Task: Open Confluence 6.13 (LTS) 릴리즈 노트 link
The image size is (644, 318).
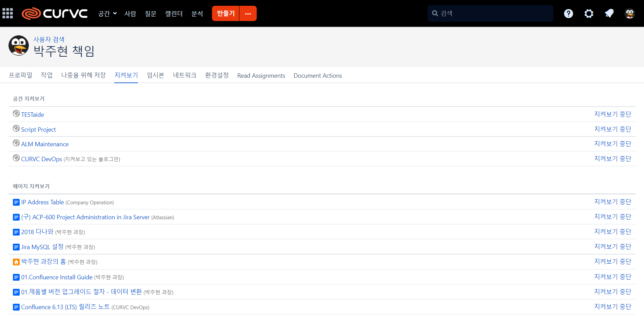Action: (65, 307)
